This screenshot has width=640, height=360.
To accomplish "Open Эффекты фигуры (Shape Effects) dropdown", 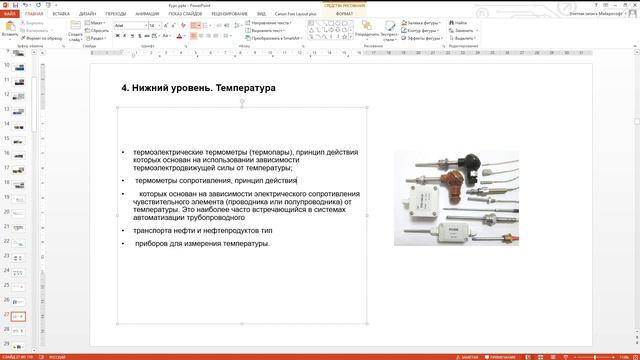I will click(421, 38).
